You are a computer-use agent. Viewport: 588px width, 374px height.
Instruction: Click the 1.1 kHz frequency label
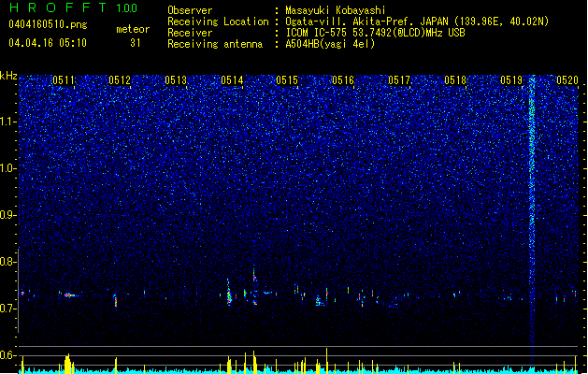tap(8, 122)
